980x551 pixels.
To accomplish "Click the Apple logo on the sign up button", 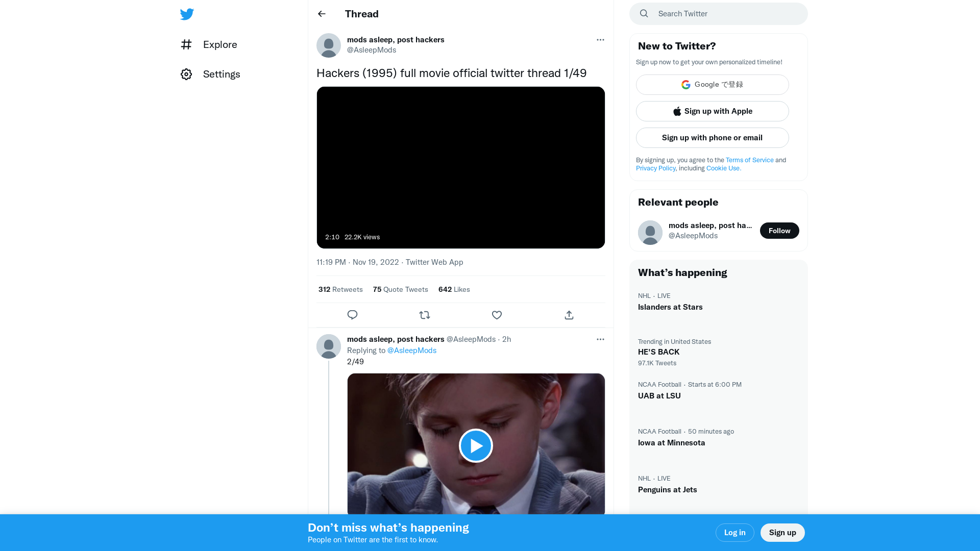I will tap(677, 111).
